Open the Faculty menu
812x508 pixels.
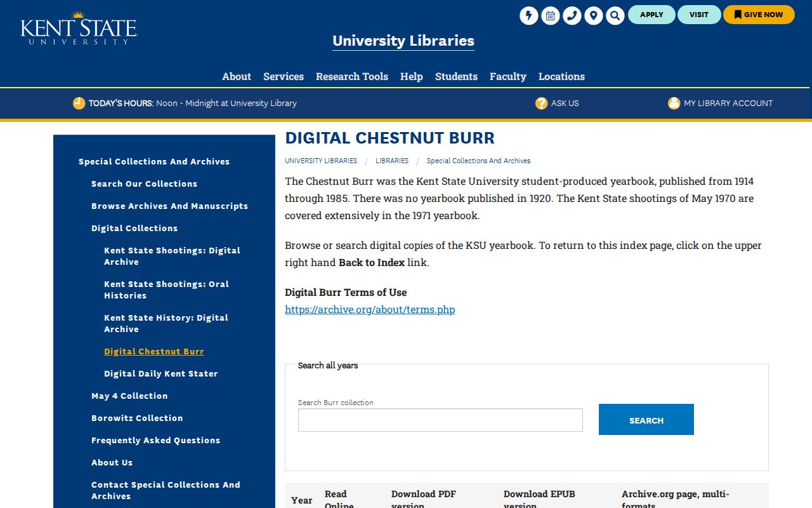pos(508,76)
